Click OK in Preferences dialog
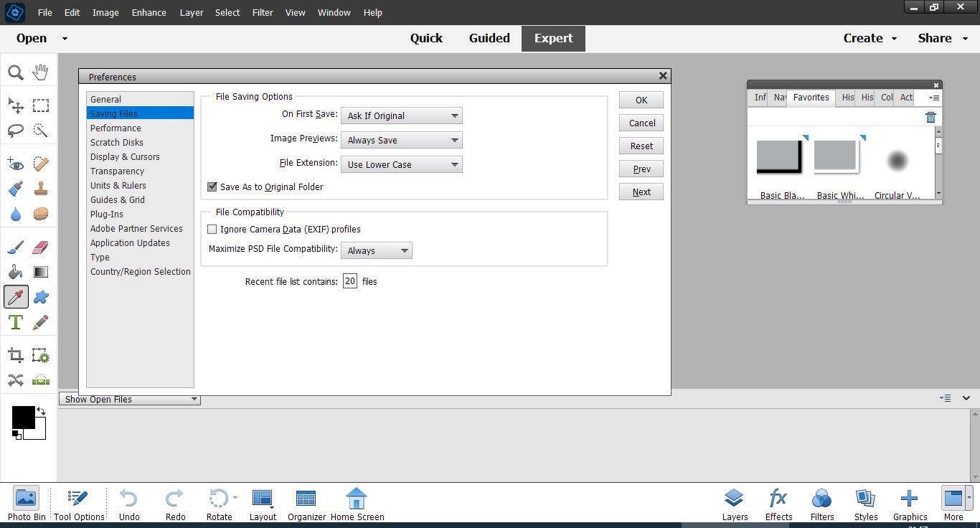 coord(641,100)
